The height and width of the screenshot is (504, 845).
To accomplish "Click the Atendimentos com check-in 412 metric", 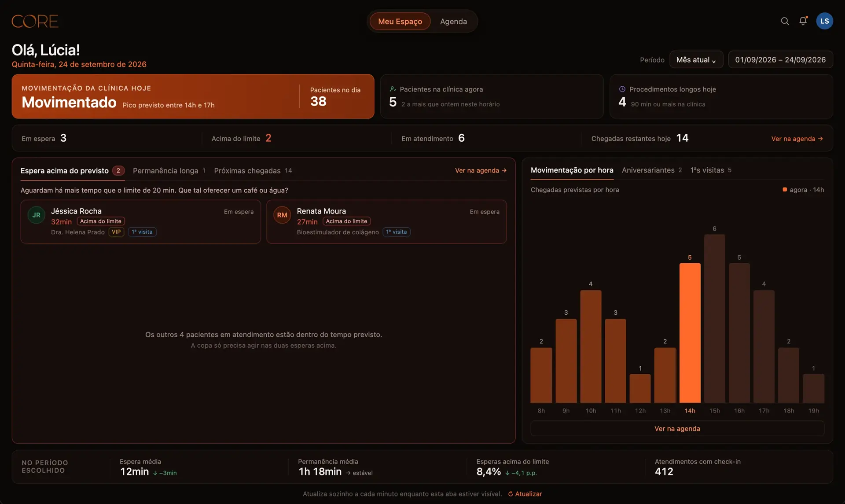I will (x=698, y=467).
